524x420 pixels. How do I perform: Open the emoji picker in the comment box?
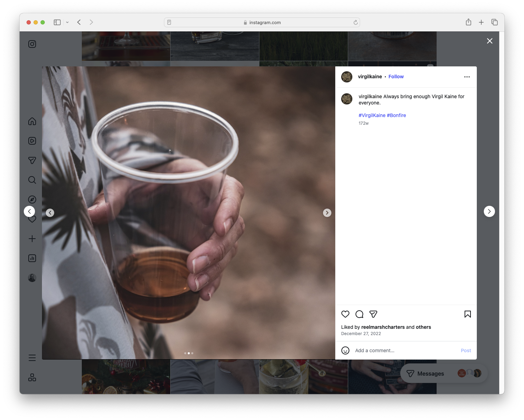[x=345, y=350]
